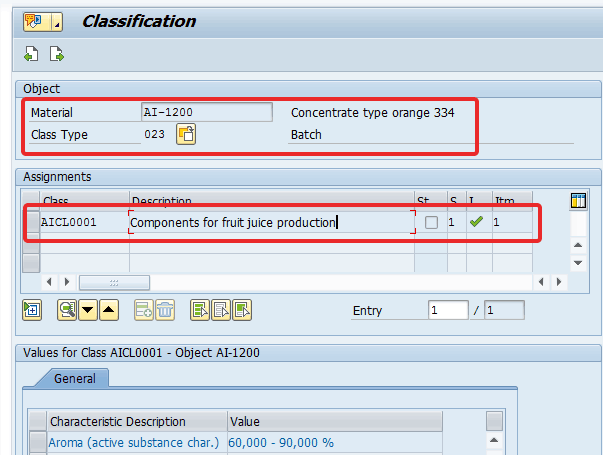Screen dimensions: 603x455
Task: Click the down-arrow button in assignments toolbar
Action: [88, 310]
